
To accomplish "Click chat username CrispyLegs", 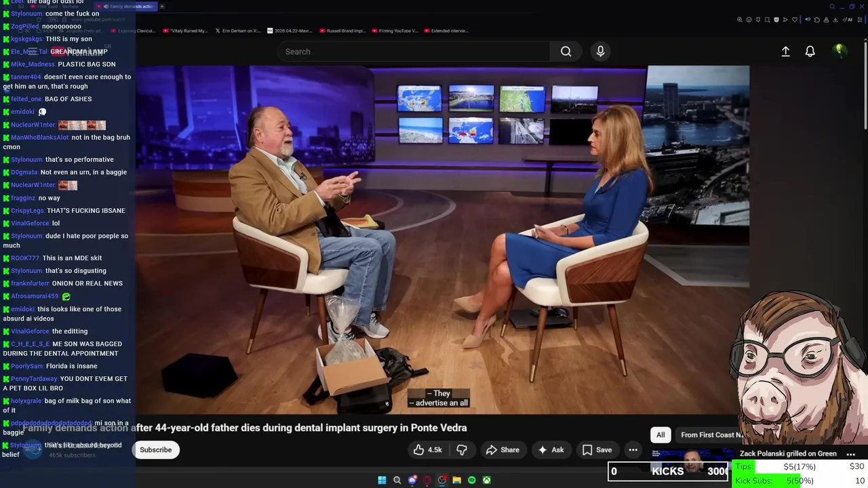I will 27,211.
